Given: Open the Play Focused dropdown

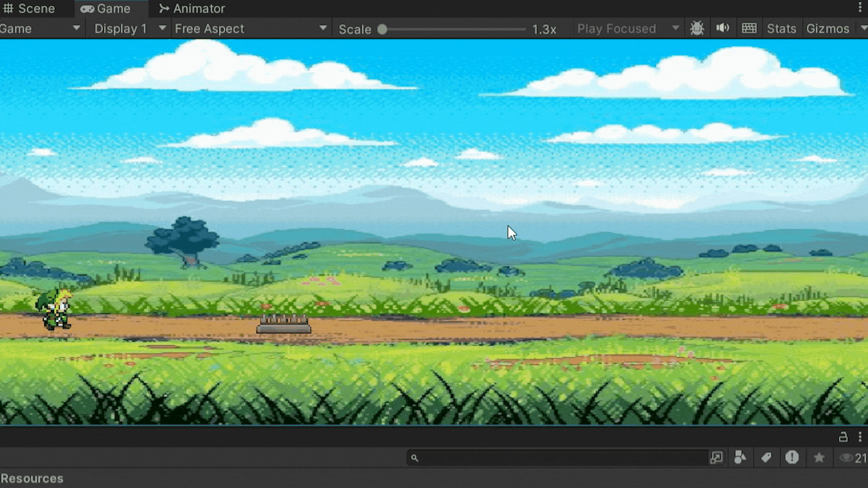Looking at the screenshot, I should 627,28.
